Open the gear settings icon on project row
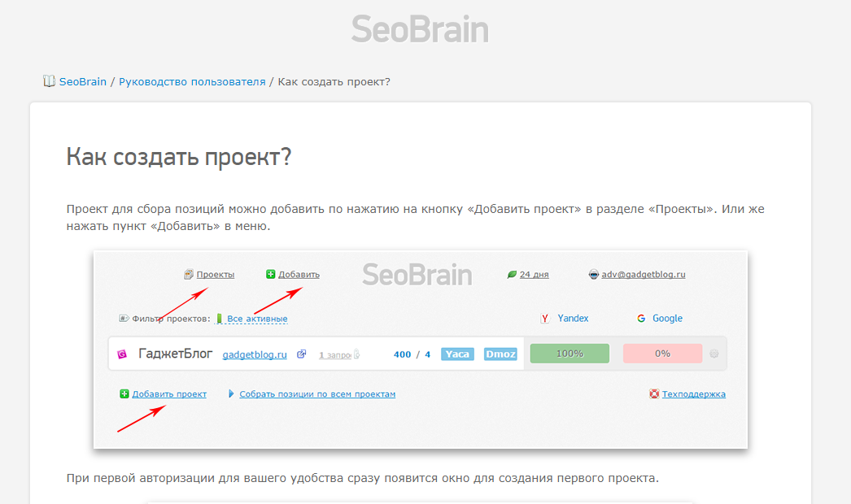 714,353
